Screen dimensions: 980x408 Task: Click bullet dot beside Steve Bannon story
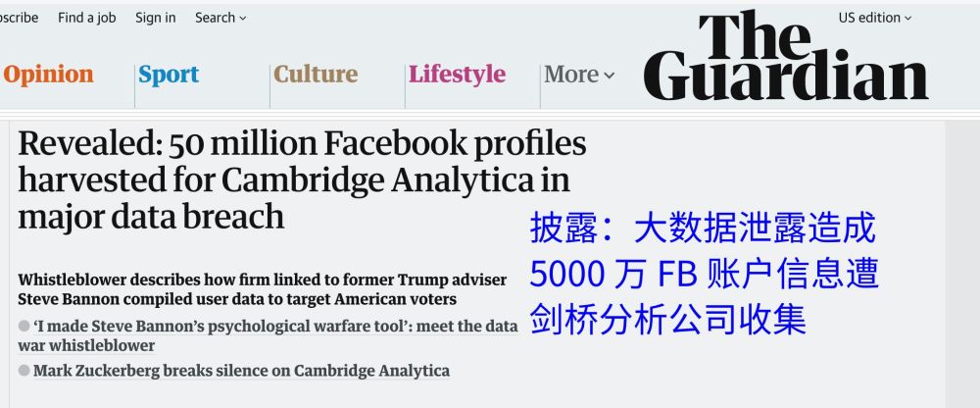[x=24, y=327]
